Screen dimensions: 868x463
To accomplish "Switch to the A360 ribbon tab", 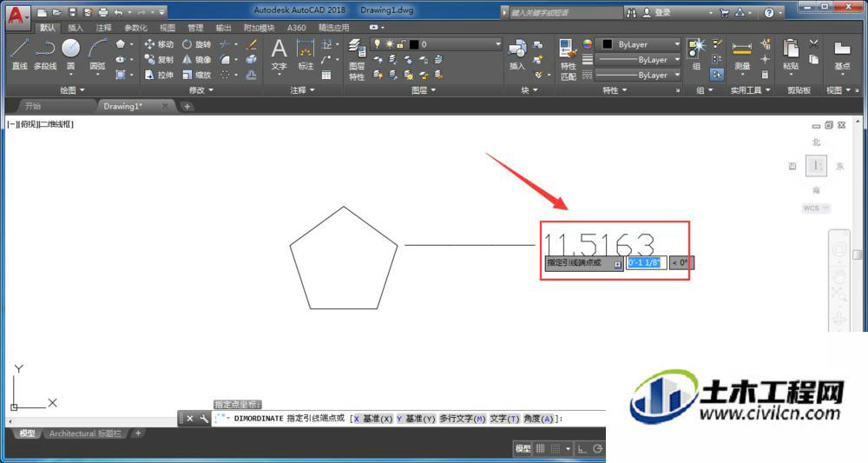I will coord(296,28).
